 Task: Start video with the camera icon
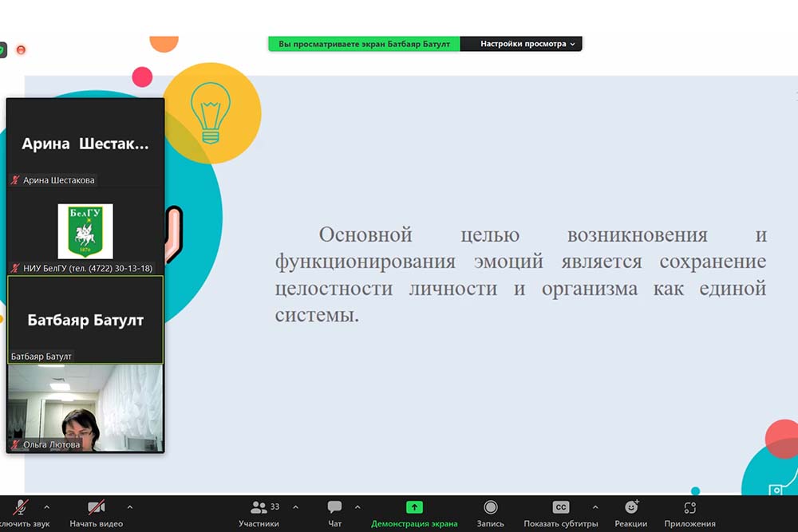[96, 508]
